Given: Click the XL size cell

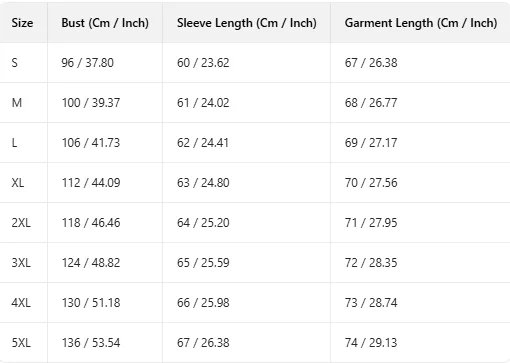Looking at the screenshot, I should point(18,183).
